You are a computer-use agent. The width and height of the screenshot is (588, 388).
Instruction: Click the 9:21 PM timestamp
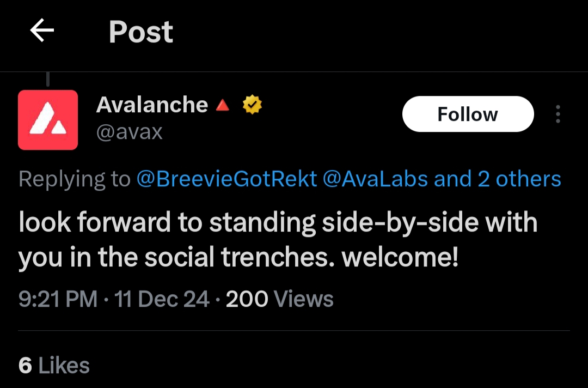click(58, 299)
